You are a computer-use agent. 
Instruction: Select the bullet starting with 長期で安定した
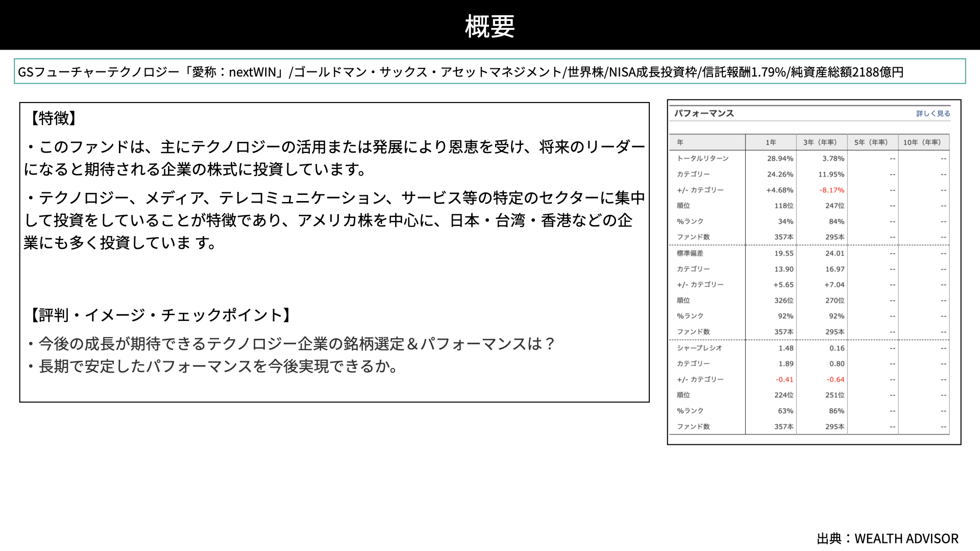click(x=212, y=366)
